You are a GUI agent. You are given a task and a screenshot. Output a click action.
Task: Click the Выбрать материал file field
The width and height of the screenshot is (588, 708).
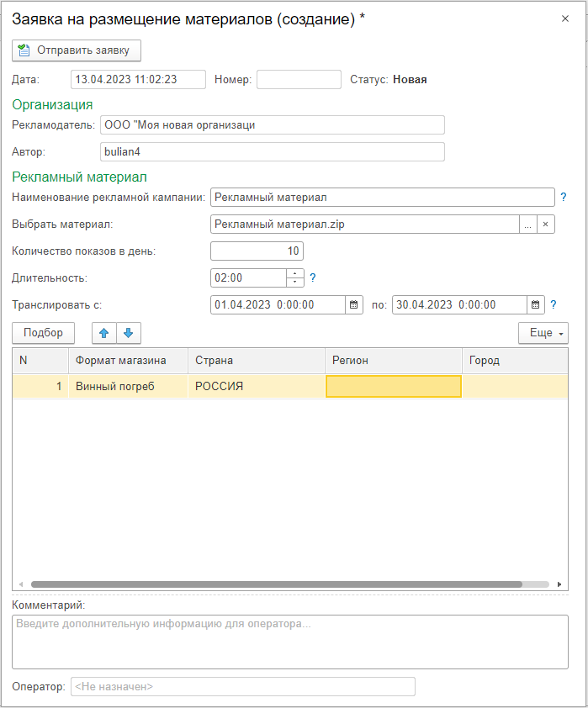point(364,225)
